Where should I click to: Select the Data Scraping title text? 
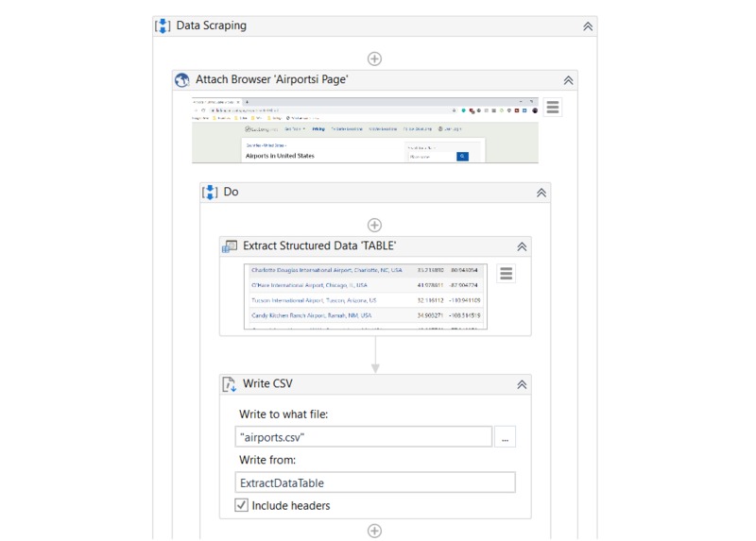point(211,25)
